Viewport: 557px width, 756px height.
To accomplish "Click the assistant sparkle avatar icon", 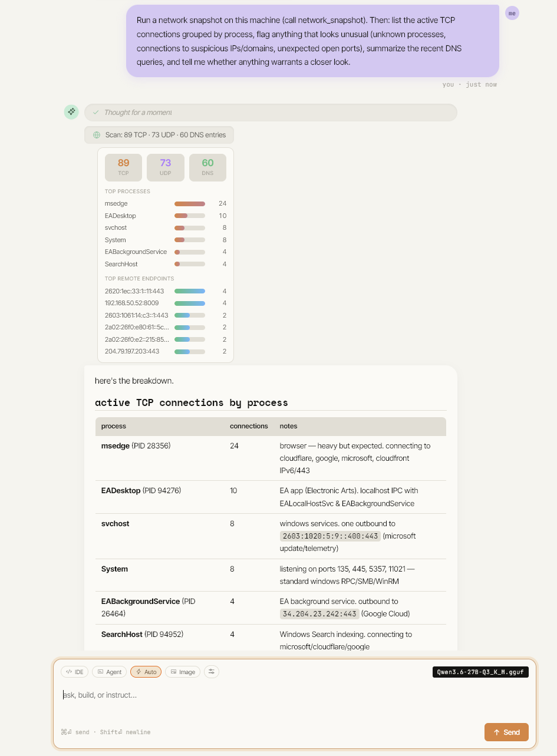I will (71, 111).
